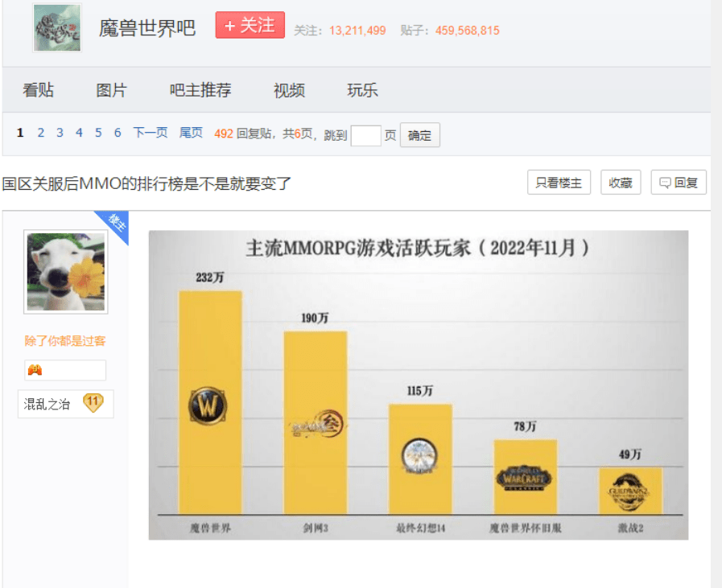Open the MMORPG active players chart image
Image resolution: width=722 pixels, height=588 pixels.
point(418,385)
